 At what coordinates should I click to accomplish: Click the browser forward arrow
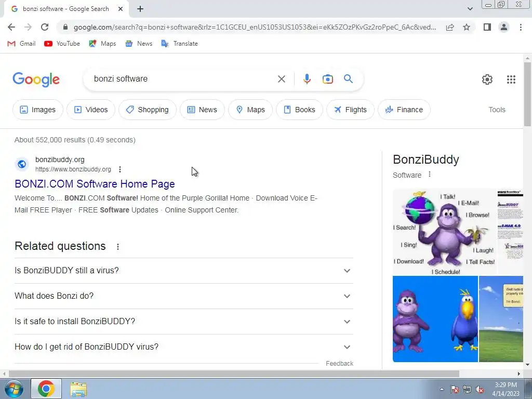(28, 27)
